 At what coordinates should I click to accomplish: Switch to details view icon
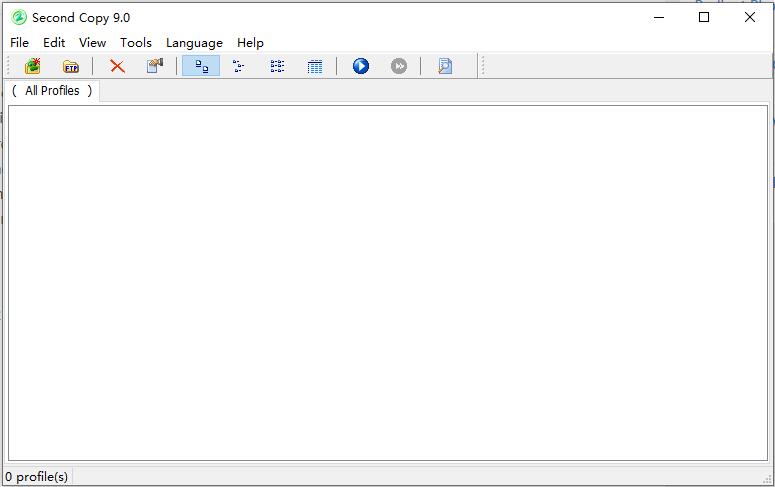pyautogui.click(x=315, y=66)
